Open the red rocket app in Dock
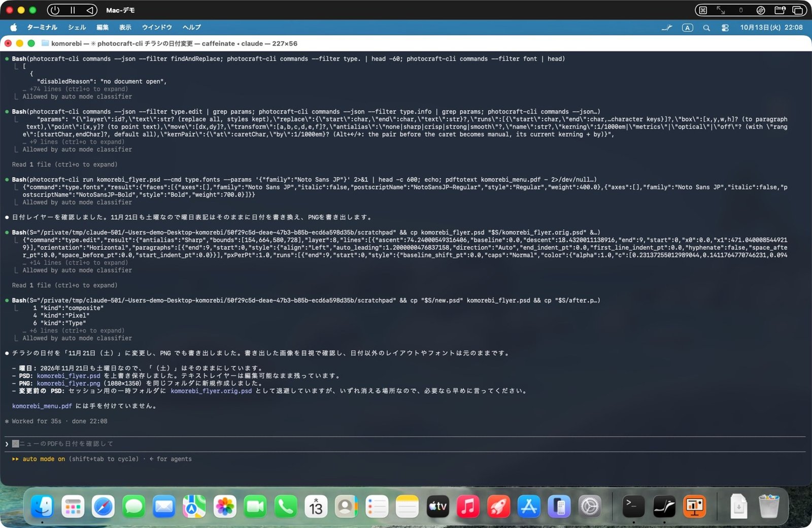 click(499, 506)
